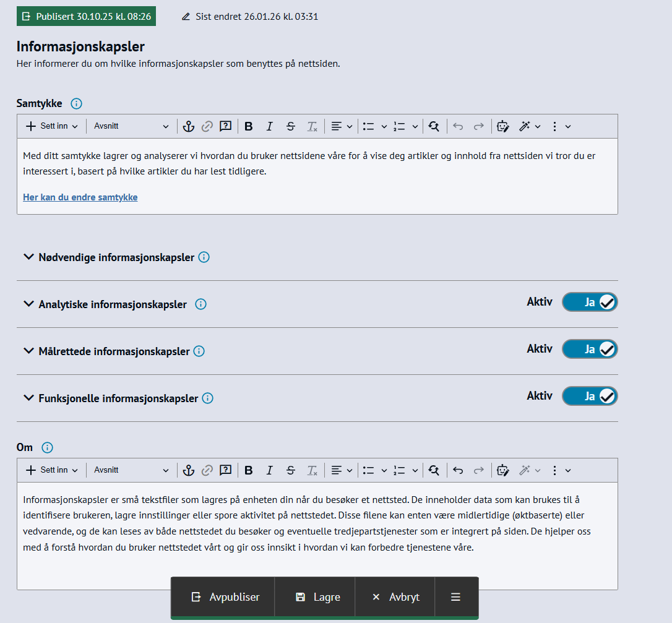
Task: Turn off Målrettede informasjonskapsler Aktiv switch
Action: [x=589, y=349]
